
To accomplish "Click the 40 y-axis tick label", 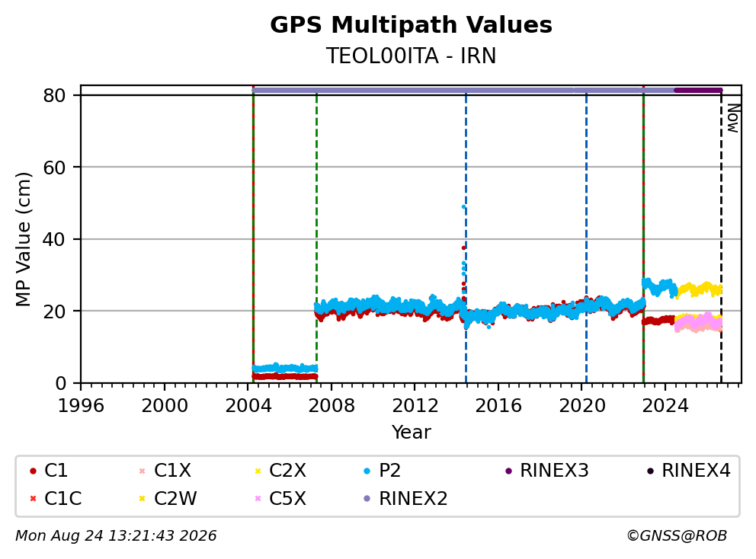I will click(54, 239).
